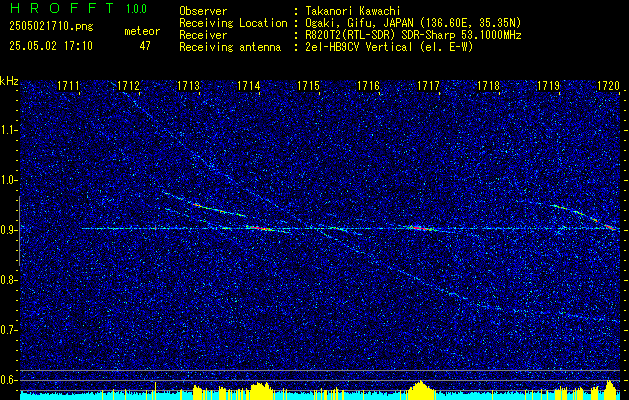
Task: Click the red meteor echo near 1717
Action: [420, 228]
